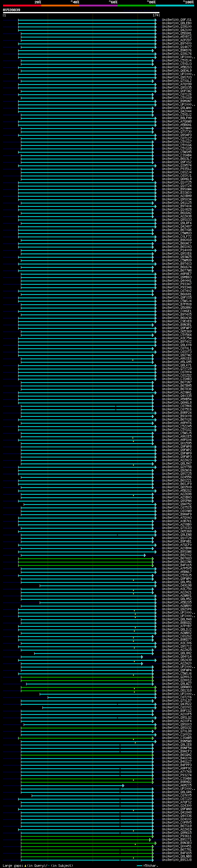
Task: Click hit label UniRef100_B4FU15
Action: coord(176,565)
